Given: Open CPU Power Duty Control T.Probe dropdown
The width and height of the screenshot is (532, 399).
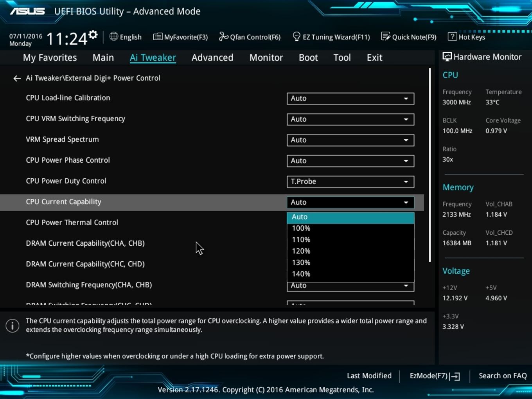Looking at the screenshot, I should (x=350, y=182).
